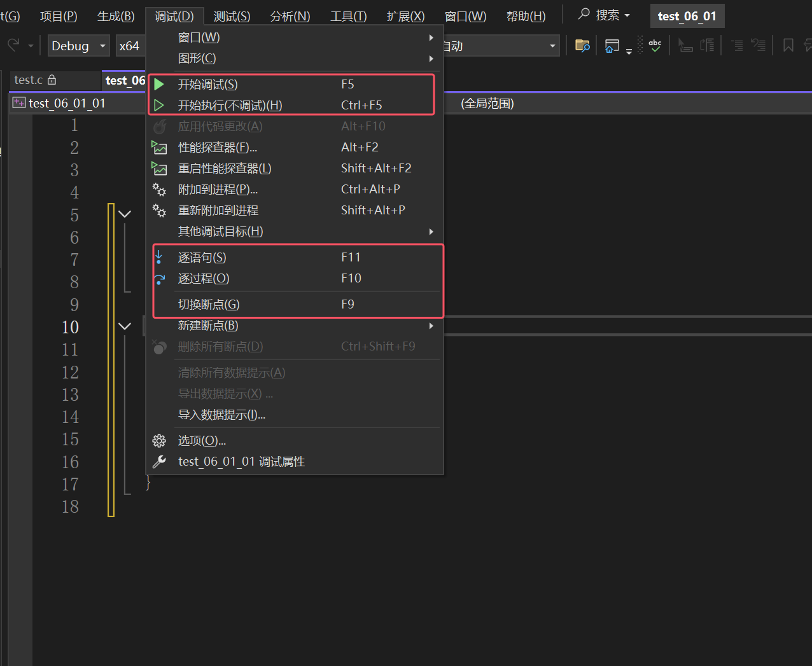Open the 工具(T) menu
Screen dimensions: 812x666
pos(348,16)
